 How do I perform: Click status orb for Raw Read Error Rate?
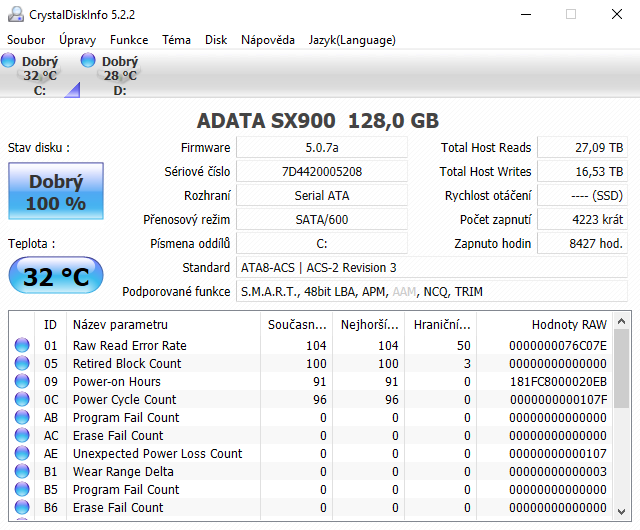[x=22, y=345]
